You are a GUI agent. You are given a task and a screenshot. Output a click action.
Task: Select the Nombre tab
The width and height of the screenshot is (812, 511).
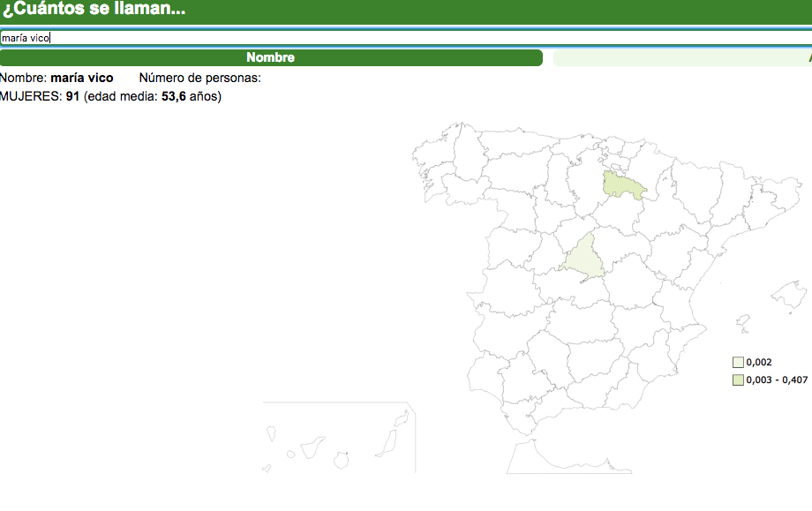click(270, 57)
